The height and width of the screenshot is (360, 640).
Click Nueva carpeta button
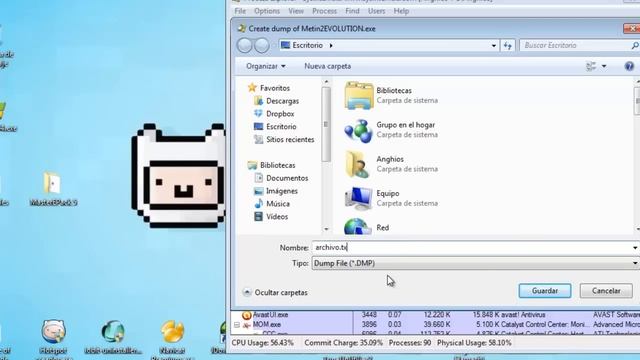tap(327, 66)
